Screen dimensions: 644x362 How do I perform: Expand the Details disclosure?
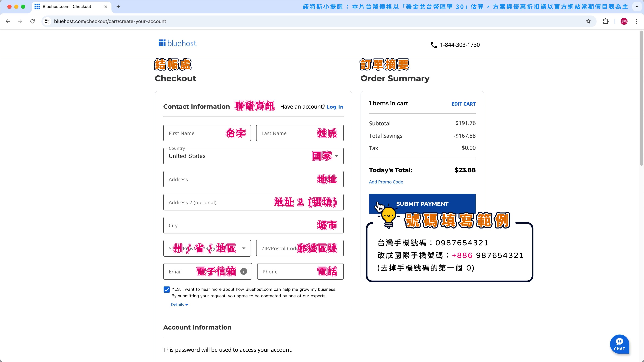pos(179,305)
